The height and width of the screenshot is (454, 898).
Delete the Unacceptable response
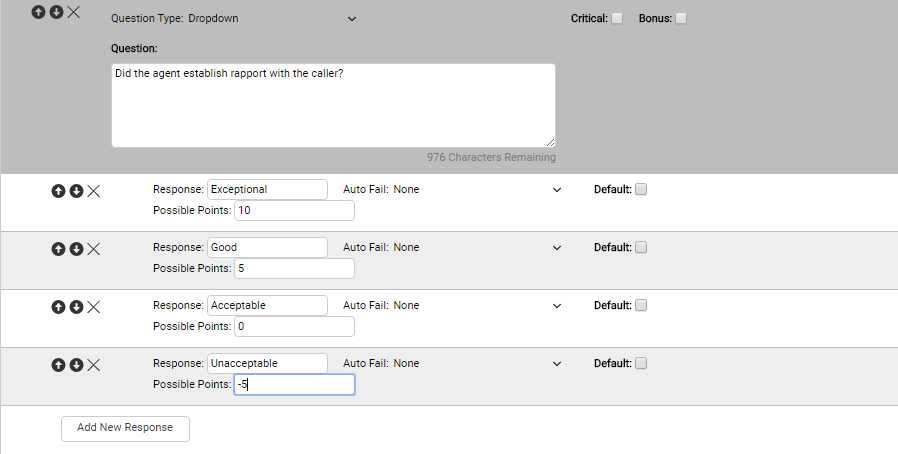(x=94, y=365)
